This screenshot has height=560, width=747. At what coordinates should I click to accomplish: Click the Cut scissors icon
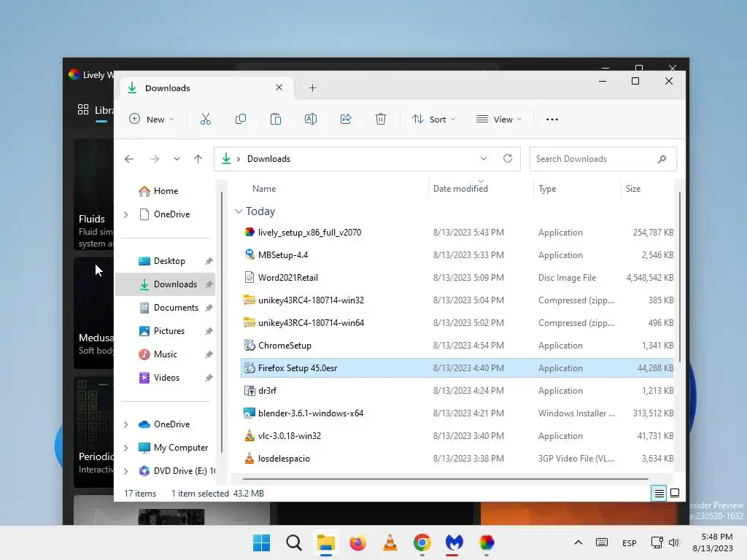coord(205,119)
